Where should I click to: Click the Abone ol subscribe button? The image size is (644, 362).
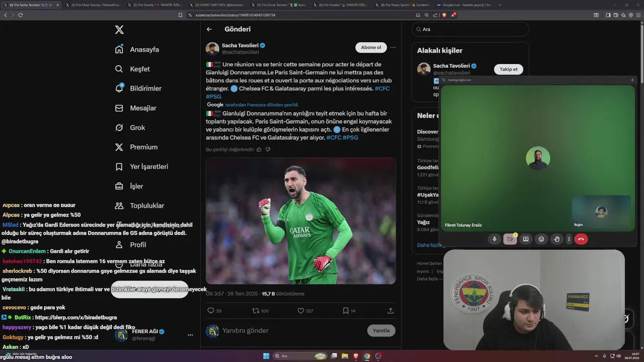pos(371,47)
